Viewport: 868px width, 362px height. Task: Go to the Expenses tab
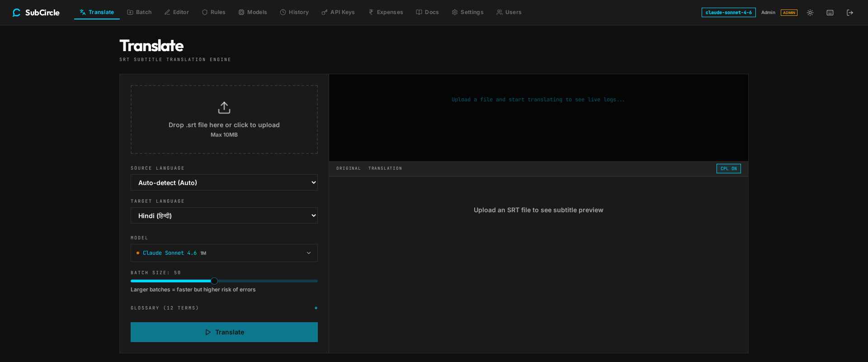(386, 12)
